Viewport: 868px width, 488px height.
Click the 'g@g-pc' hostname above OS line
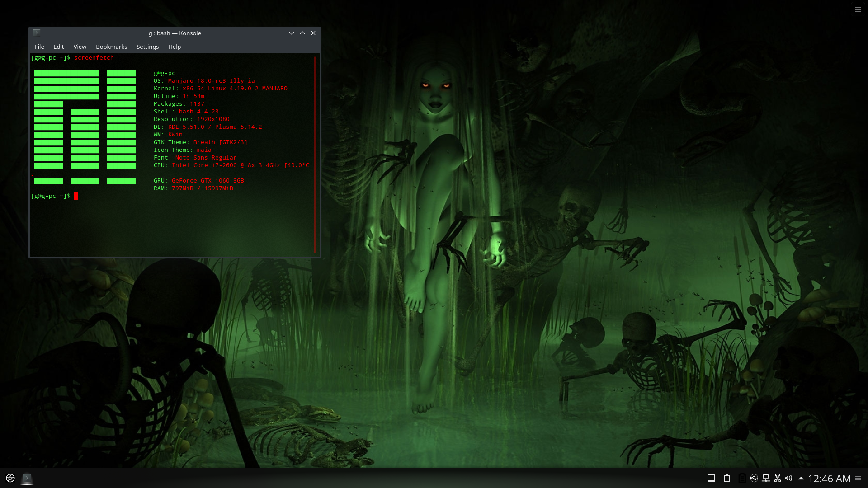[165, 73]
